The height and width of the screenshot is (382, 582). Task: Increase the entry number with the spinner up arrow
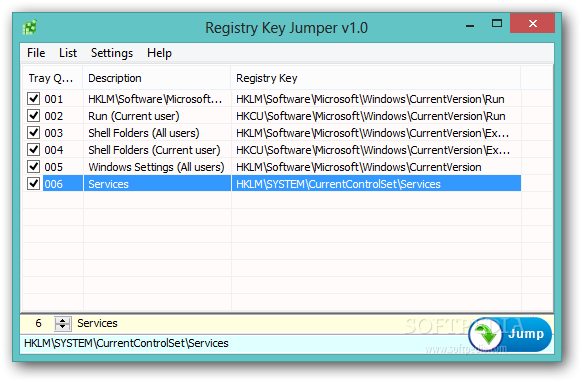[x=63, y=320]
